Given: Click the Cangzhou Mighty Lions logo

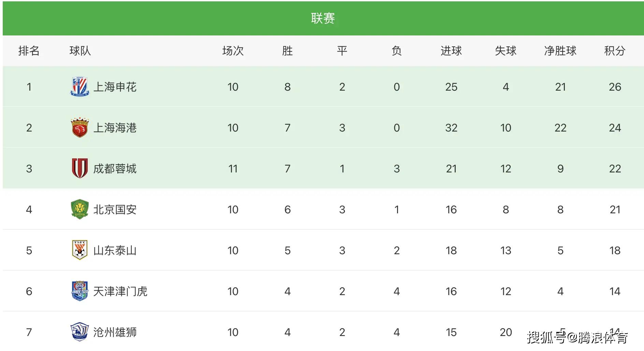Looking at the screenshot, I should pyautogui.click(x=79, y=332).
